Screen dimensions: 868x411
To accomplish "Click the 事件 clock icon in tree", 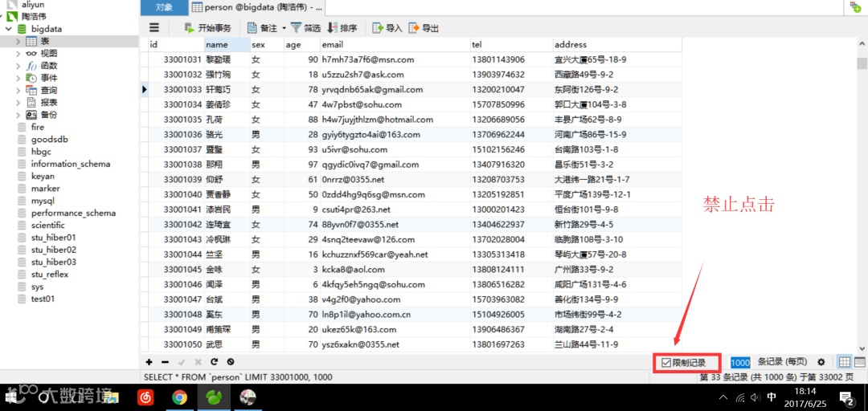I will (x=31, y=78).
